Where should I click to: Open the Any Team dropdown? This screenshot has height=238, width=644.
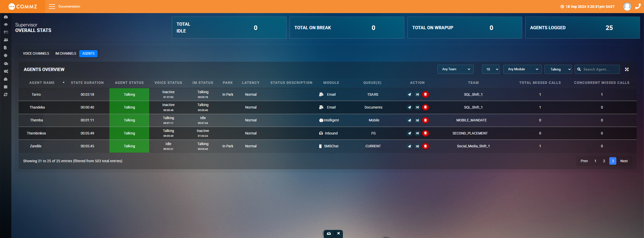(x=455, y=69)
